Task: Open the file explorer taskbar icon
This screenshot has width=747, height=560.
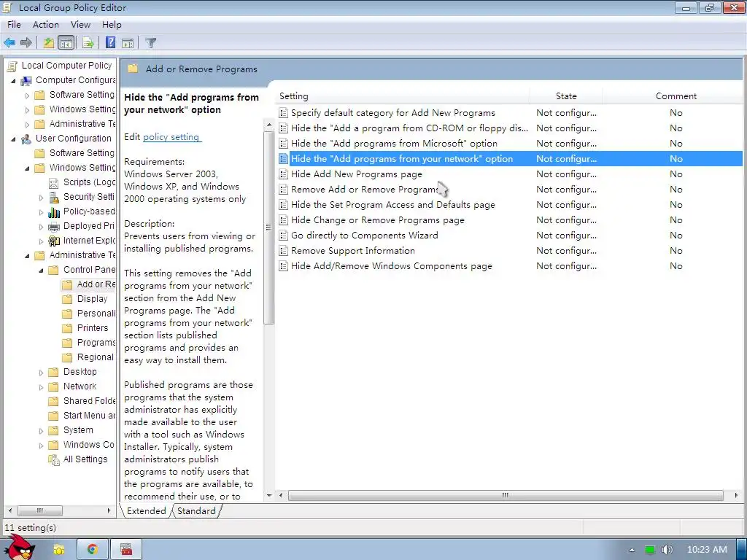Action: click(58, 550)
